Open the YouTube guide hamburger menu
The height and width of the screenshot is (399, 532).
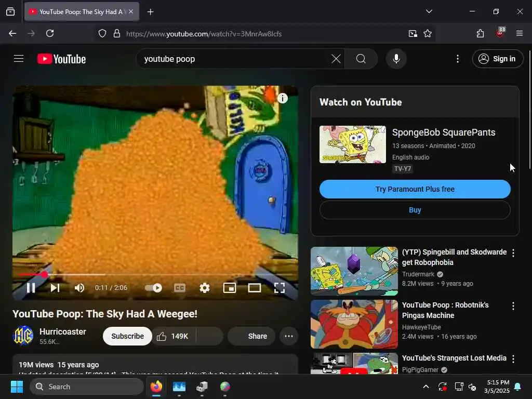click(19, 59)
